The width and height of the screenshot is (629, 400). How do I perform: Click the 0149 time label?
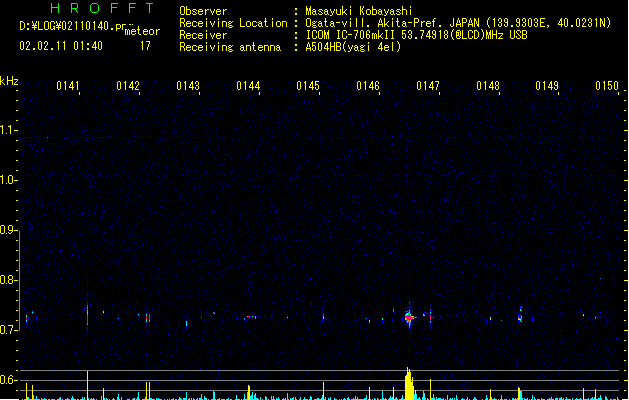(547, 86)
